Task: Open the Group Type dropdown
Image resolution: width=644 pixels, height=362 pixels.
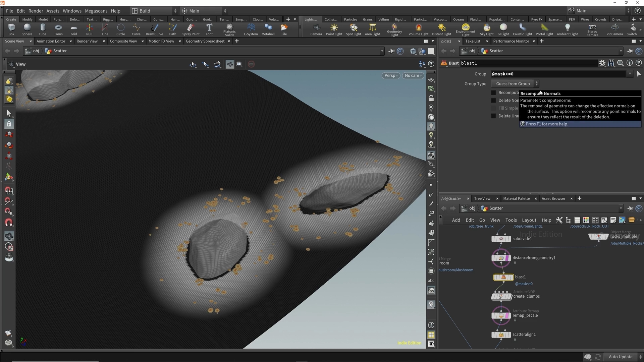Action: (x=515, y=84)
